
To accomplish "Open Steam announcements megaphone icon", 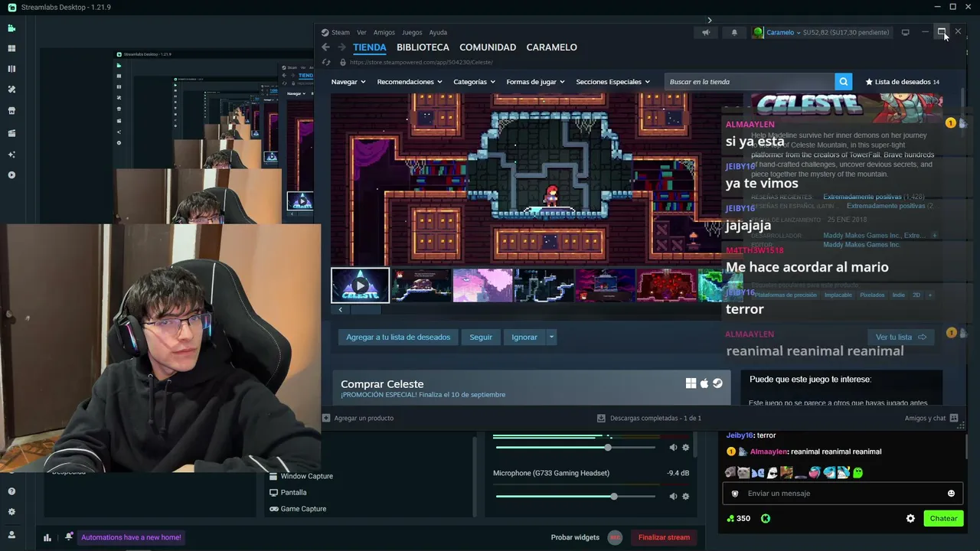I will click(706, 32).
